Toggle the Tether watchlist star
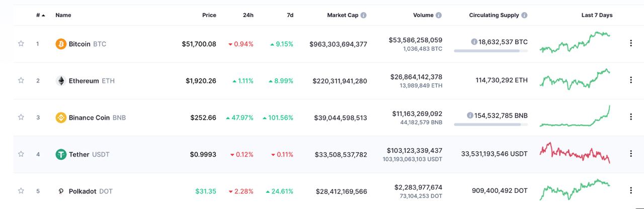 click(21, 154)
